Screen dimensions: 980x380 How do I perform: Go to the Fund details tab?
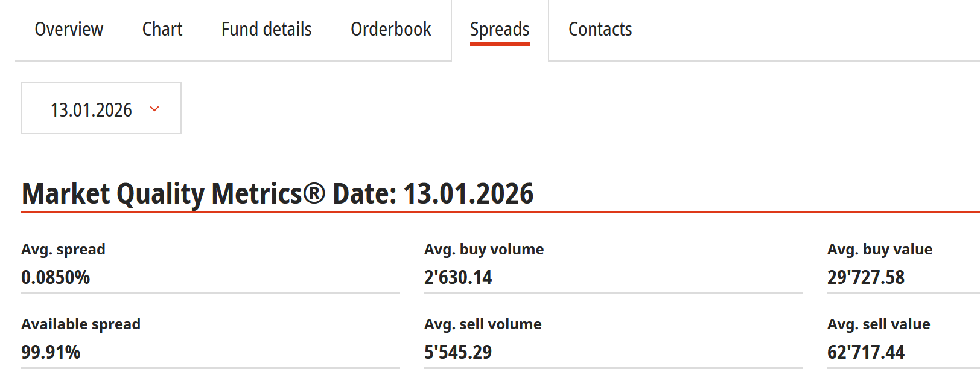(x=266, y=29)
